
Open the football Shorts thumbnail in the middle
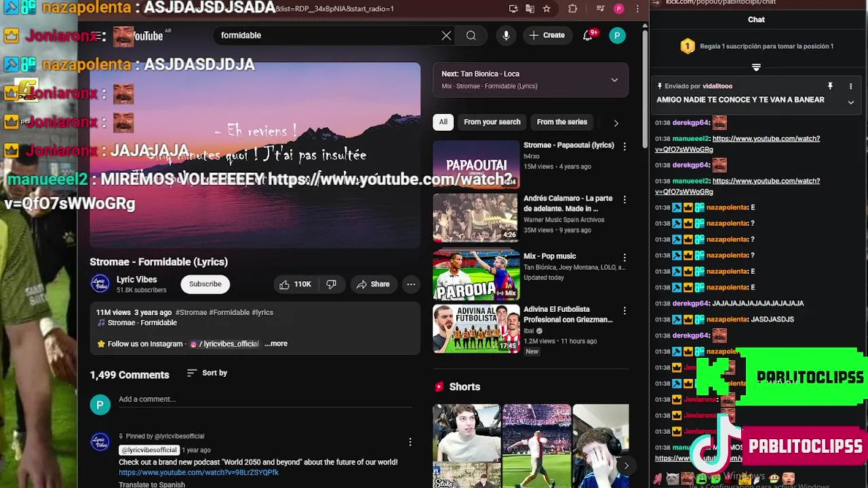537,446
